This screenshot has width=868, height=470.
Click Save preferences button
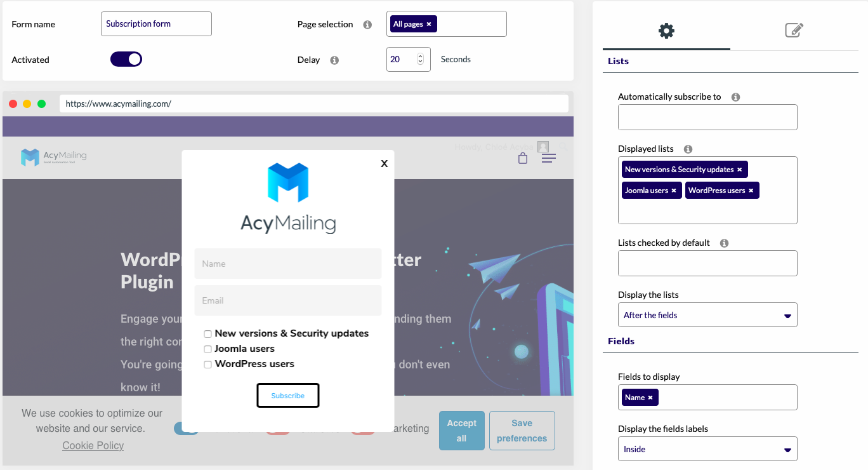tap(522, 431)
